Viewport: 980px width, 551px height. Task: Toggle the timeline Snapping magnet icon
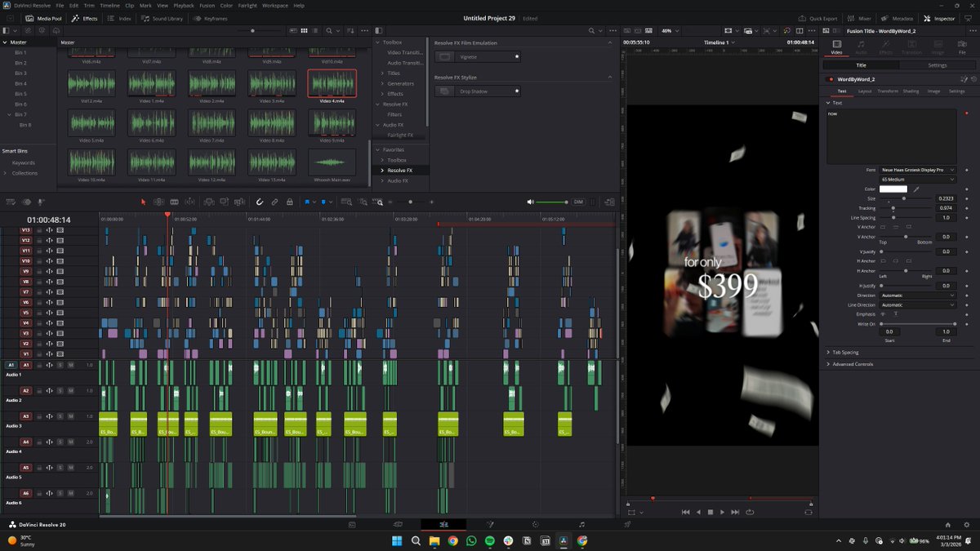pos(260,202)
